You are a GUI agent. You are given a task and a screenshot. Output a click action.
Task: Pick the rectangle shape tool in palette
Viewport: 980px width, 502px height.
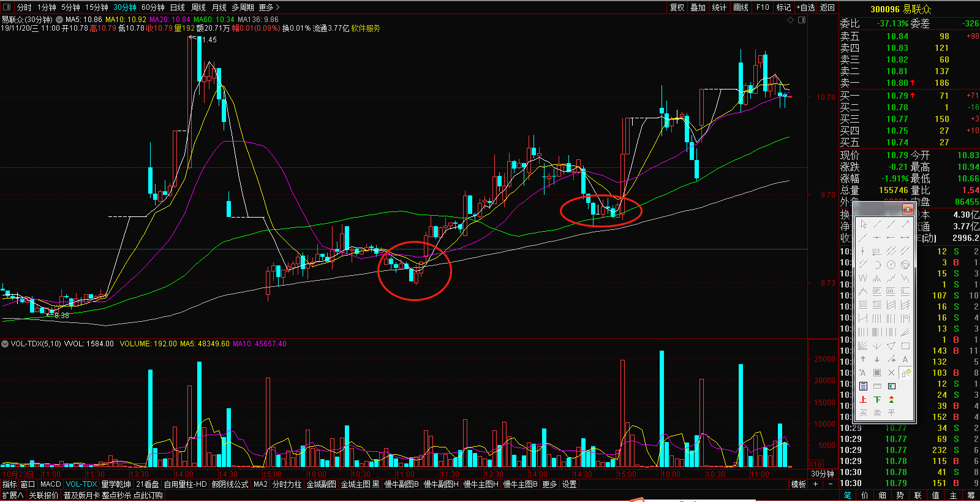(905, 346)
